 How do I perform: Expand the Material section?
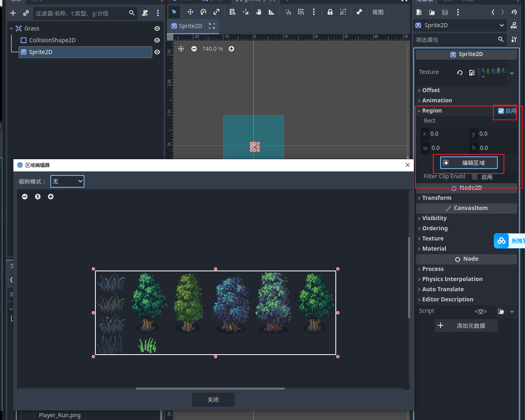pos(434,249)
